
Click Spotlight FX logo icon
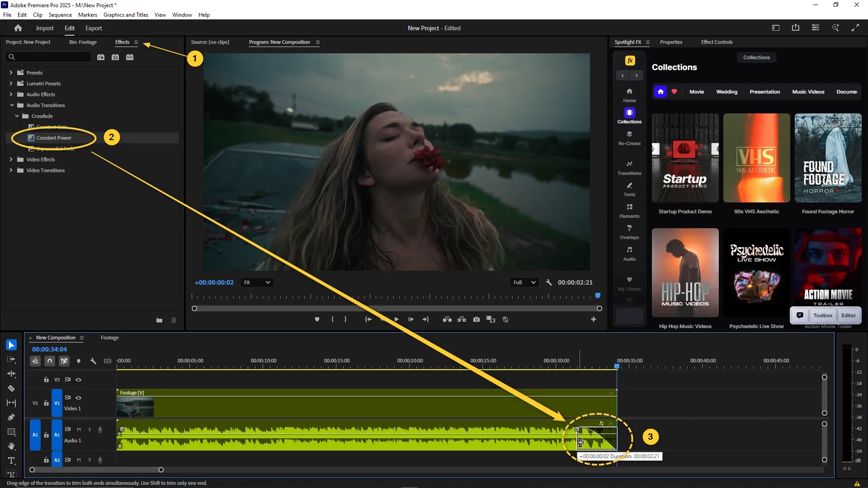[x=630, y=61]
